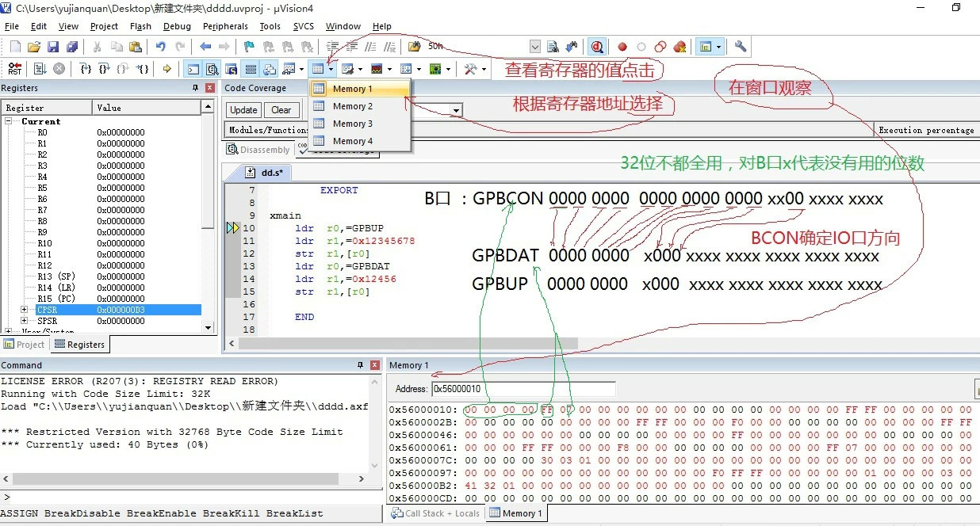Open the Watch Windows dropdown arrow
The image size is (980, 526).
pos(301,69)
